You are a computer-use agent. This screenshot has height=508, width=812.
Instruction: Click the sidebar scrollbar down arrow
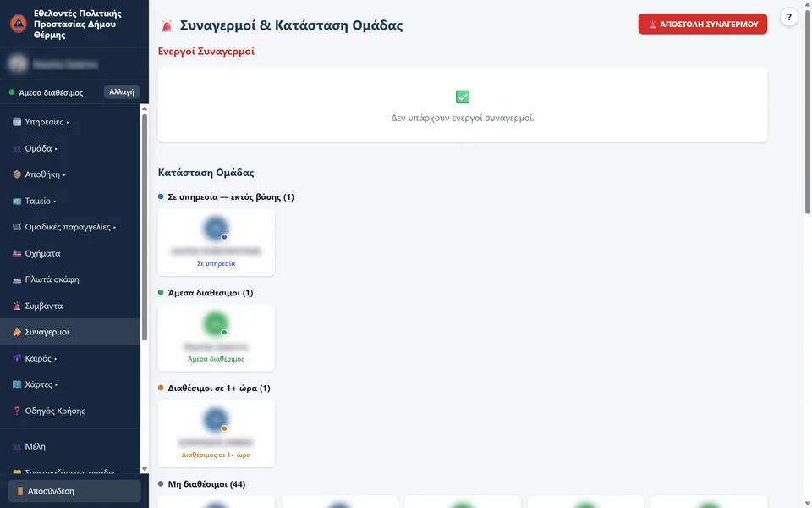145,469
